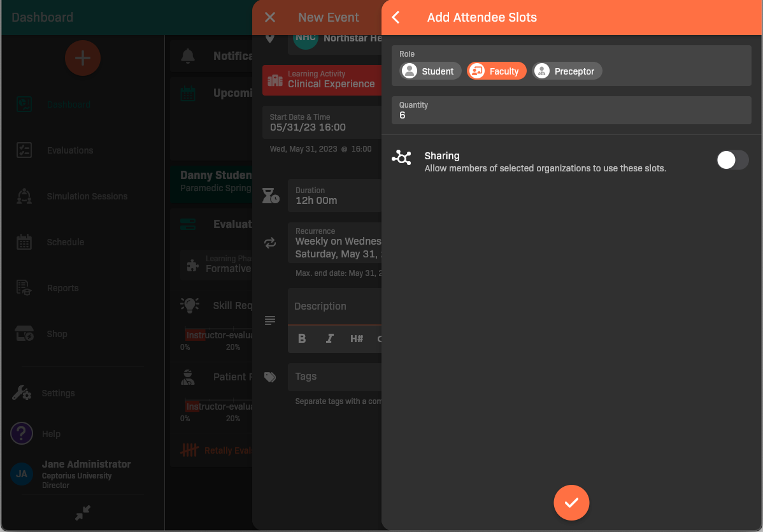The height and width of the screenshot is (532, 763).
Task: Open the Duration 12h 00m selector
Action: [x=334, y=196]
